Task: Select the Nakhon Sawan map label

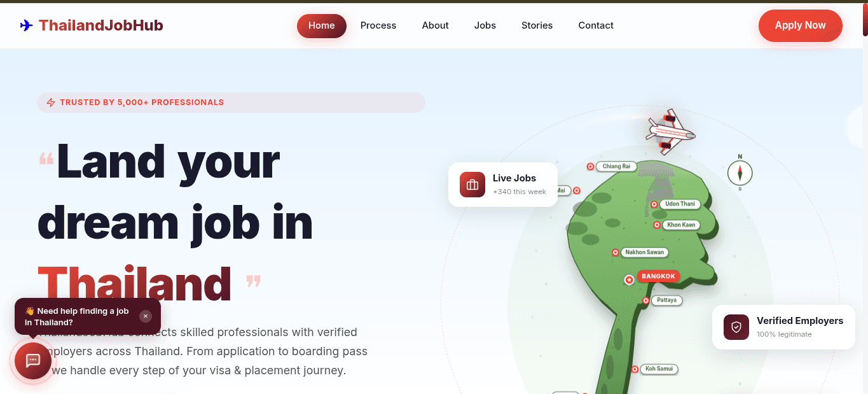Action: 644,252
